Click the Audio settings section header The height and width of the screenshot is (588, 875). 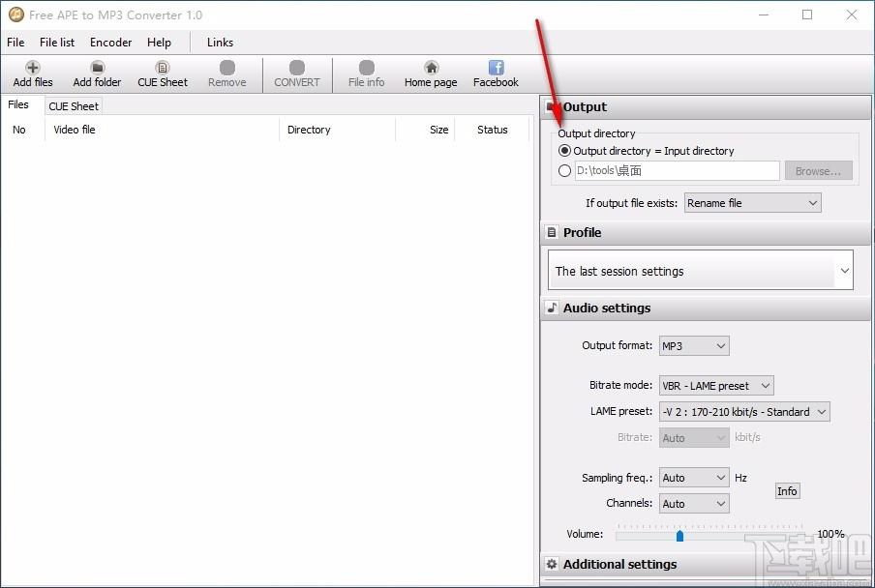coord(706,308)
